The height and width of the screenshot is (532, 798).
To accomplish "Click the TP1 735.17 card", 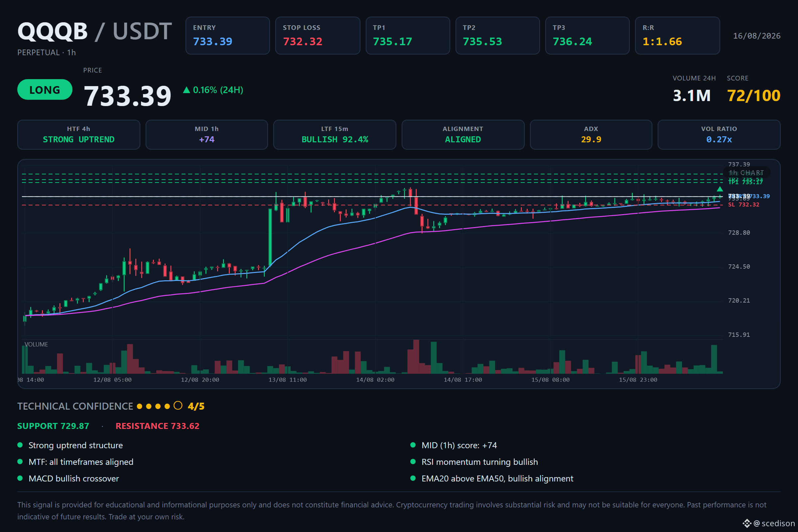I will coord(408,36).
